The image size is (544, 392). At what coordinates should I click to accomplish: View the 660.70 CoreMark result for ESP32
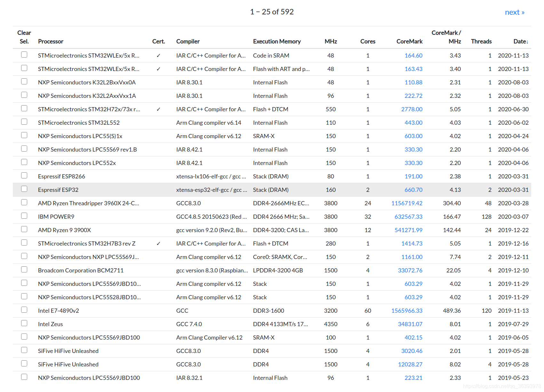click(x=413, y=190)
